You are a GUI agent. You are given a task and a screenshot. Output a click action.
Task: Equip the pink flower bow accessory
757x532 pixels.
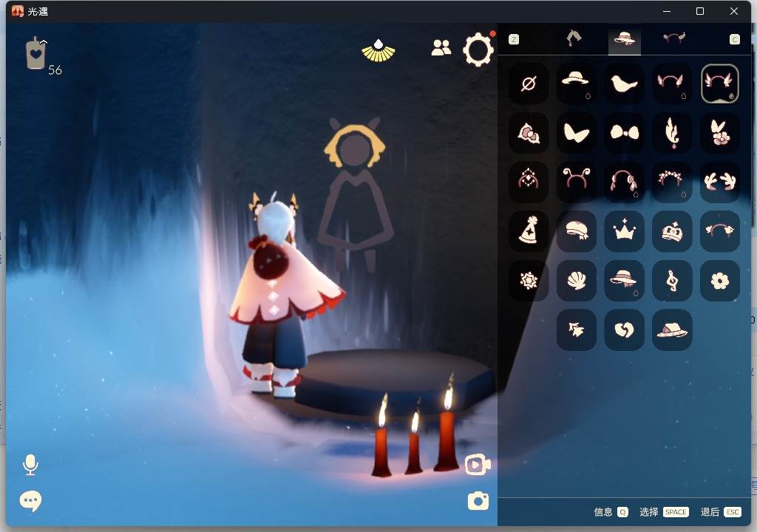(529, 133)
